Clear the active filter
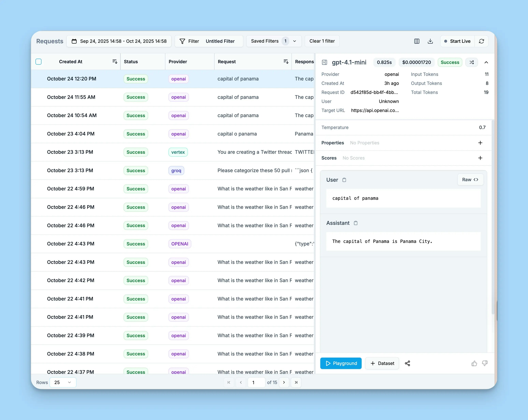This screenshot has height=420, width=528. click(322, 41)
